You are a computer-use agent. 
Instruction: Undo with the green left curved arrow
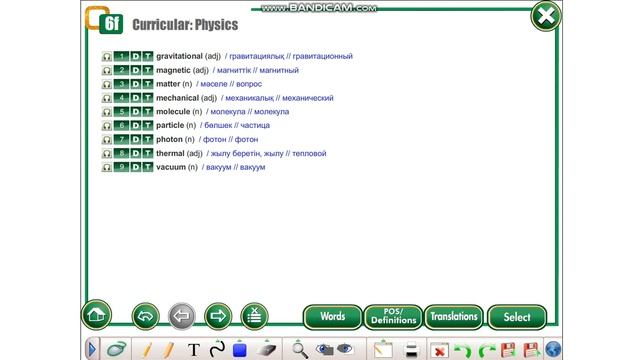462,351
